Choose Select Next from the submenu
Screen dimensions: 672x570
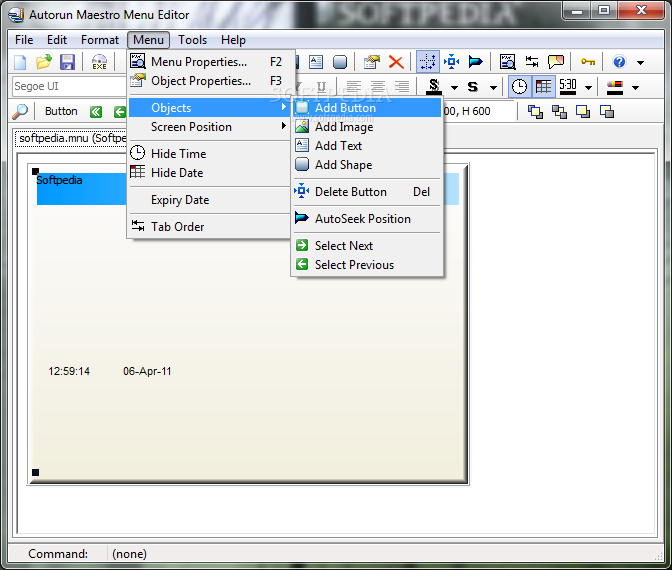[x=367, y=246]
